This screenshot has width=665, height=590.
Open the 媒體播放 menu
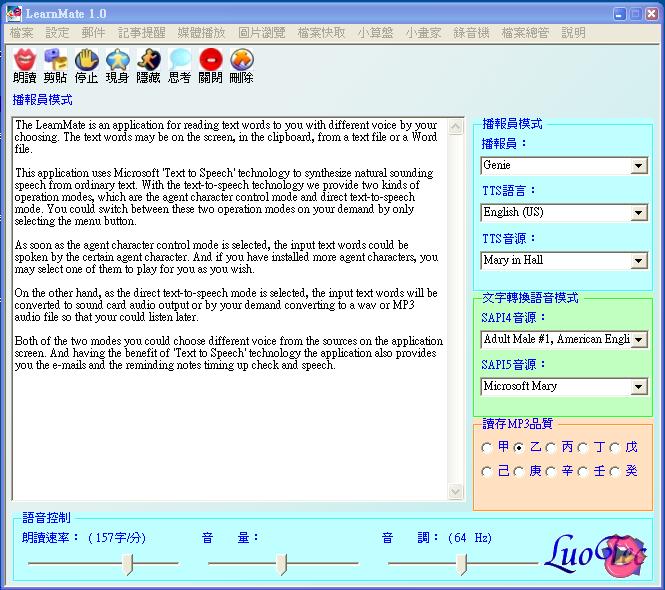pos(201,33)
